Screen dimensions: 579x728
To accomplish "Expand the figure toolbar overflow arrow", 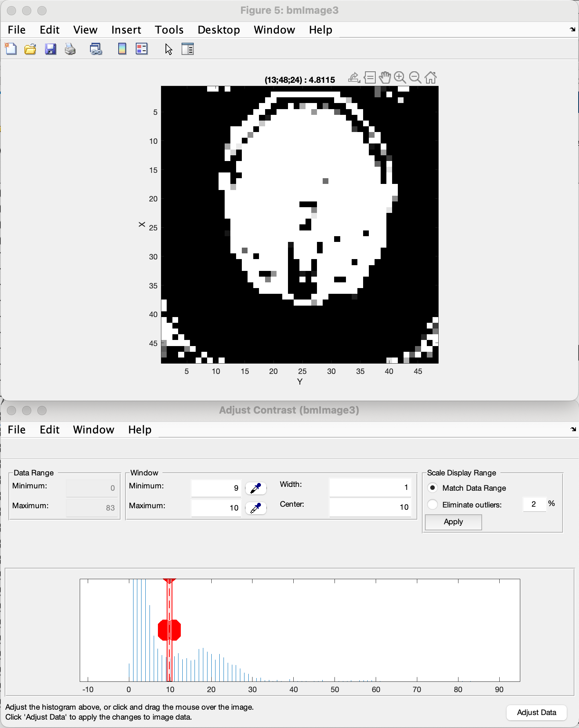I will click(x=573, y=29).
